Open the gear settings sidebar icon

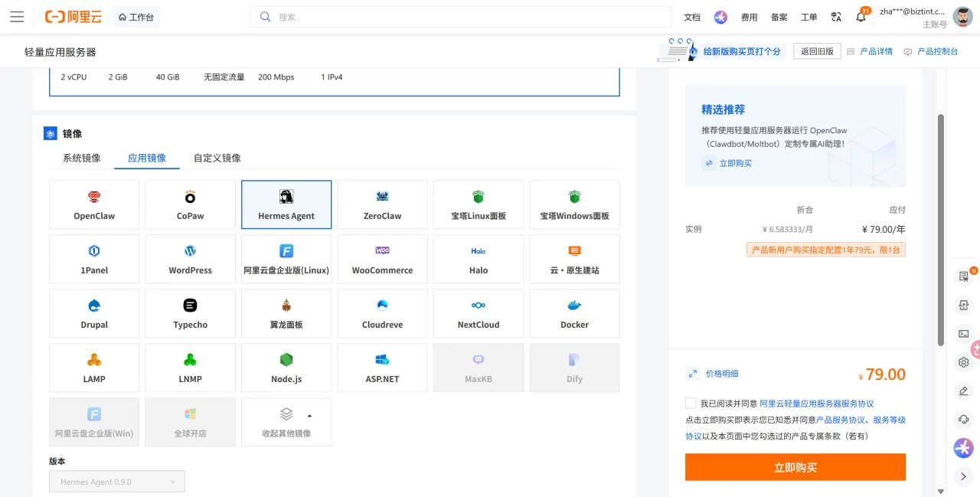pos(963,362)
